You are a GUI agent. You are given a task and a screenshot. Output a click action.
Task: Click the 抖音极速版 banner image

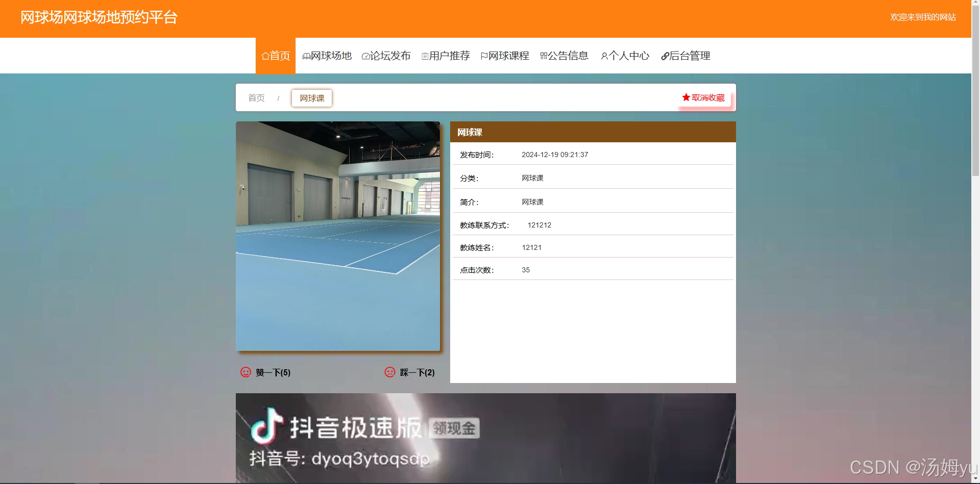point(486,438)
